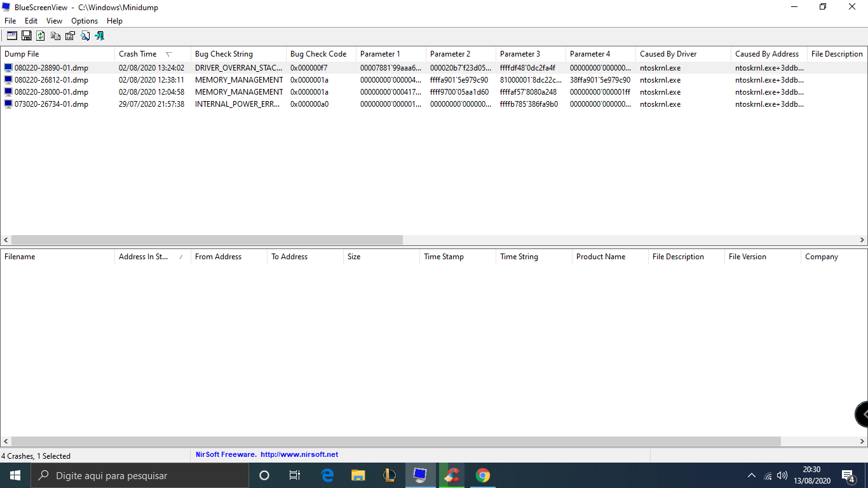Open the volume speaker tray icon
The height and width of the screenshot is (488, 868).
click(782, 475)
